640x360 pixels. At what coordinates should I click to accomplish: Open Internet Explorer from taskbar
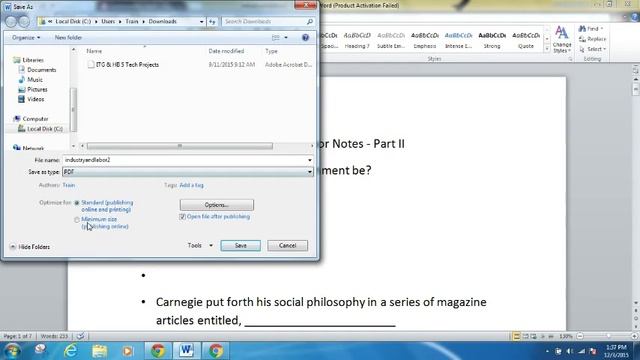coord(71,351)
